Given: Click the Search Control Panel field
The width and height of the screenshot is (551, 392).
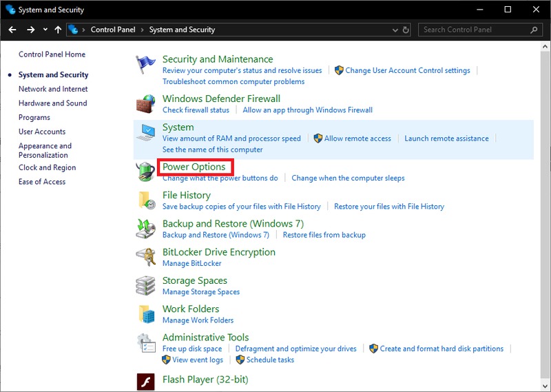Looking at the screenshot, I should pyautogui.click(x=475, y=30).
